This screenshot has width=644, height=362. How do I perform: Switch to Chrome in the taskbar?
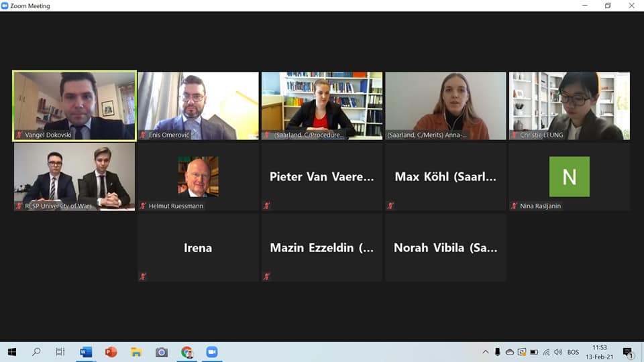pyautogui.click(x=187, y=352)
